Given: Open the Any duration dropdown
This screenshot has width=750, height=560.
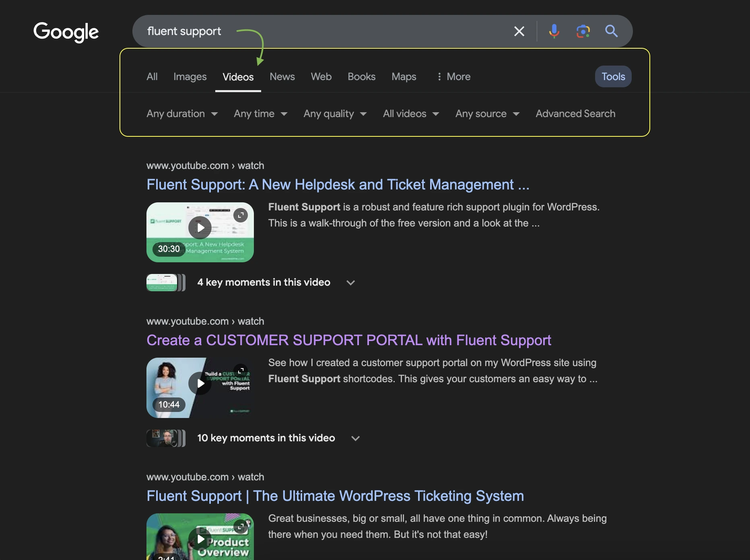Looking at the screenshot, I should (182, 114).
